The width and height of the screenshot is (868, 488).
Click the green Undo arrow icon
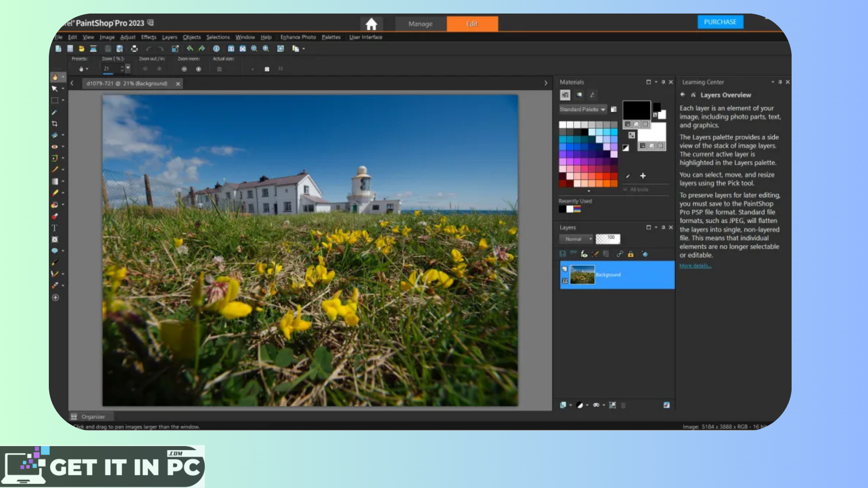pos(190,48)
